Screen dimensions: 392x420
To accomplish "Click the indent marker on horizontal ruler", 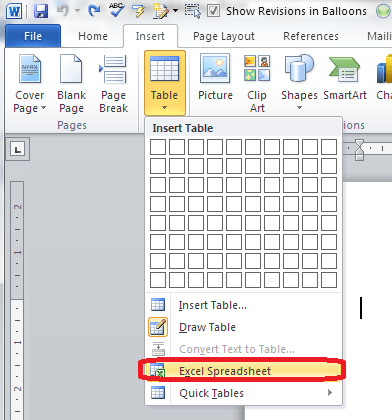I will (x=359, y=150).
